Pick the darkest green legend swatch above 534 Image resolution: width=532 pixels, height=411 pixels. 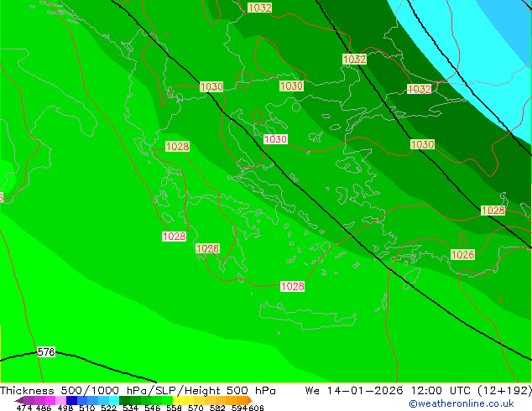pos(124,400)
